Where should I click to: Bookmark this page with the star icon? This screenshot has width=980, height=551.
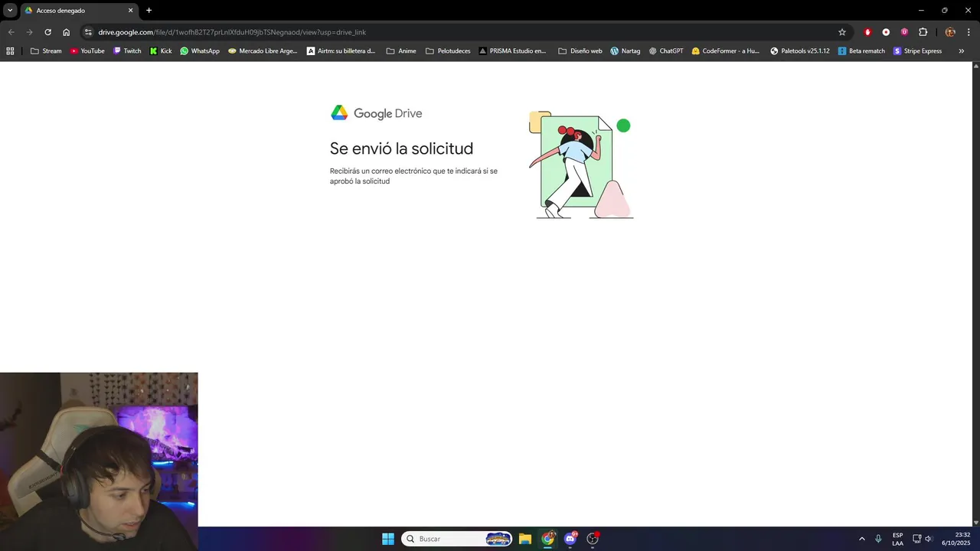point(842,32)
